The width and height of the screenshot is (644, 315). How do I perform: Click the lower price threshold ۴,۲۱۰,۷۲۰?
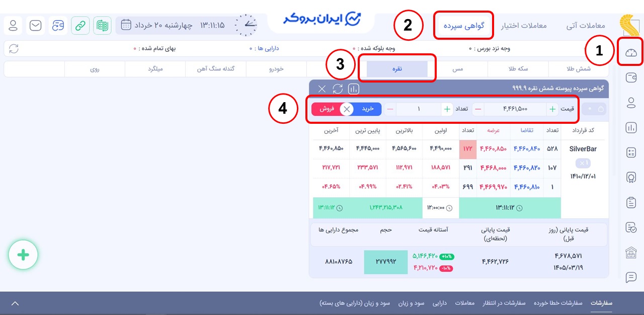coord(425,268)
